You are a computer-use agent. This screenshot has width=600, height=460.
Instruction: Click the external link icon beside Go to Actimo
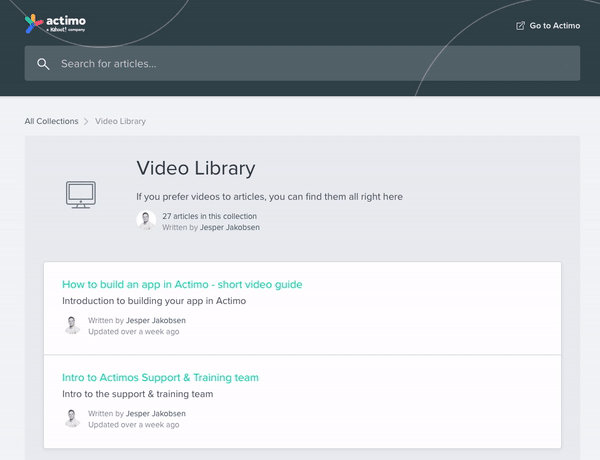pos(520,26)
